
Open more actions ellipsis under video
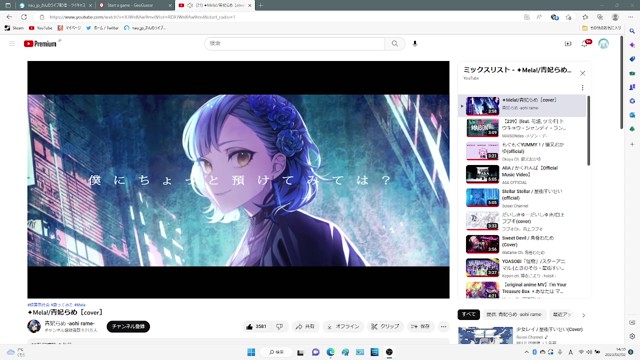pyautogui.click(x=443, y=327)
